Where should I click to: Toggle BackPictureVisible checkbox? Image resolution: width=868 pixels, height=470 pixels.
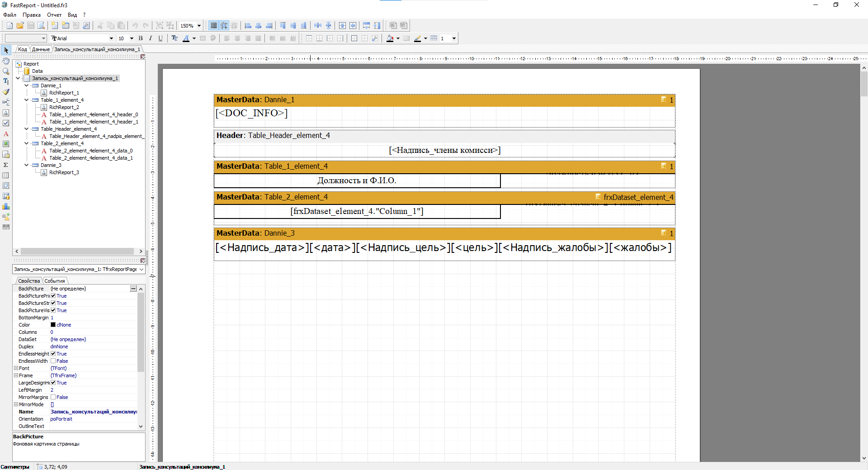(53, 310)
